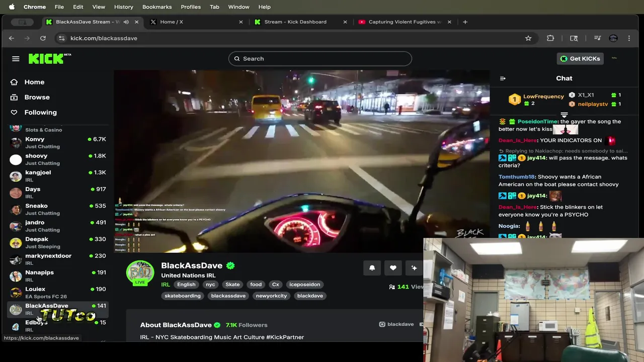Open Sneako's channel in sidebar
Screen dimensions: 644x362
pyautogui.click(x=58, y=209)
